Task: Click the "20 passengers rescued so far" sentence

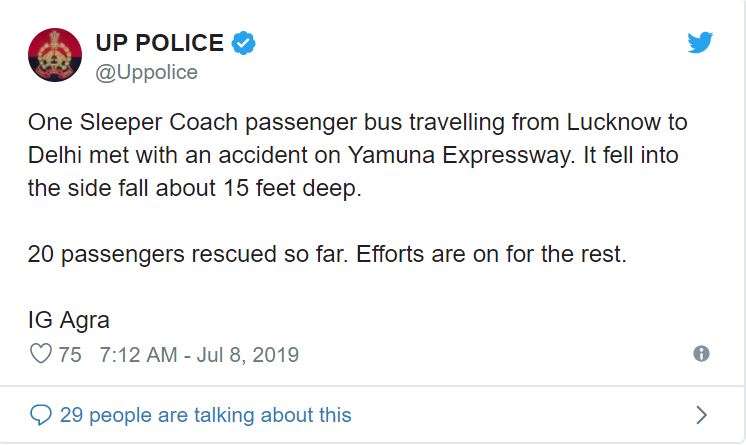Action: coord(188,254)
